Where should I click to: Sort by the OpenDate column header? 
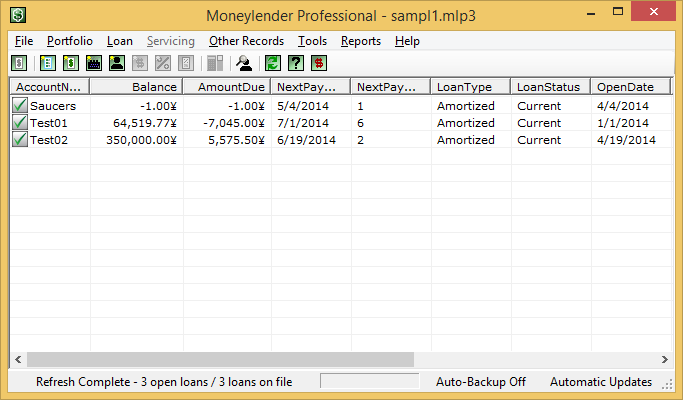631,87
